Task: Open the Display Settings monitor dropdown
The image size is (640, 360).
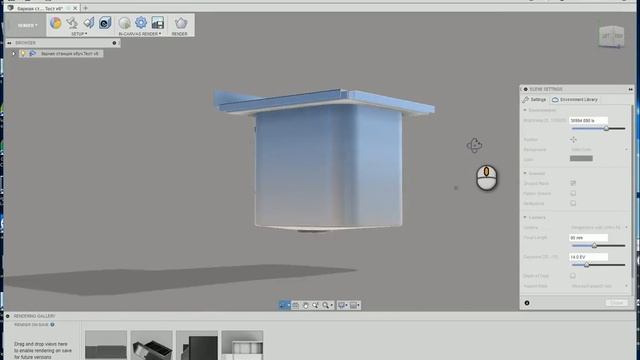Action: (x=342, y=305)
